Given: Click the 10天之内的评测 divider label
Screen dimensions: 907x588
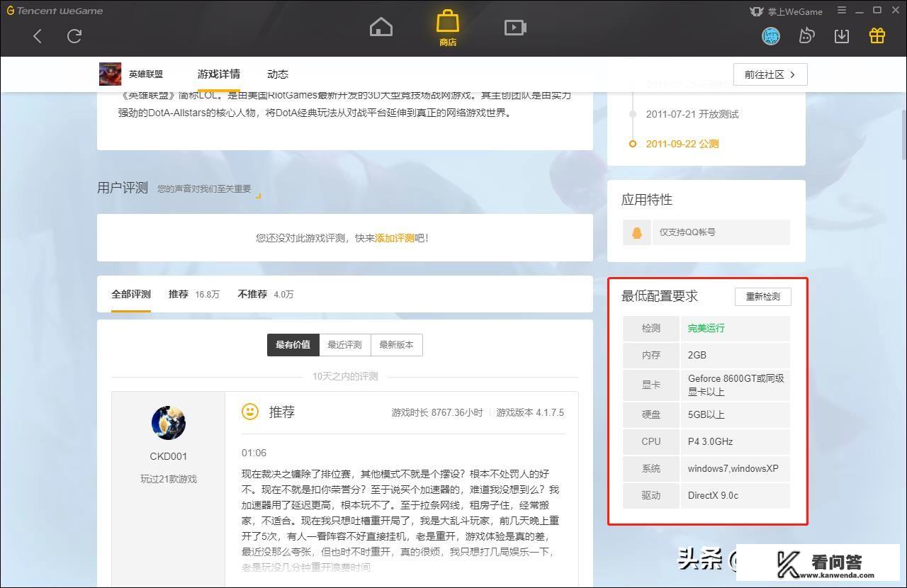Looking at the screenshot, I should tap(345, 376).
